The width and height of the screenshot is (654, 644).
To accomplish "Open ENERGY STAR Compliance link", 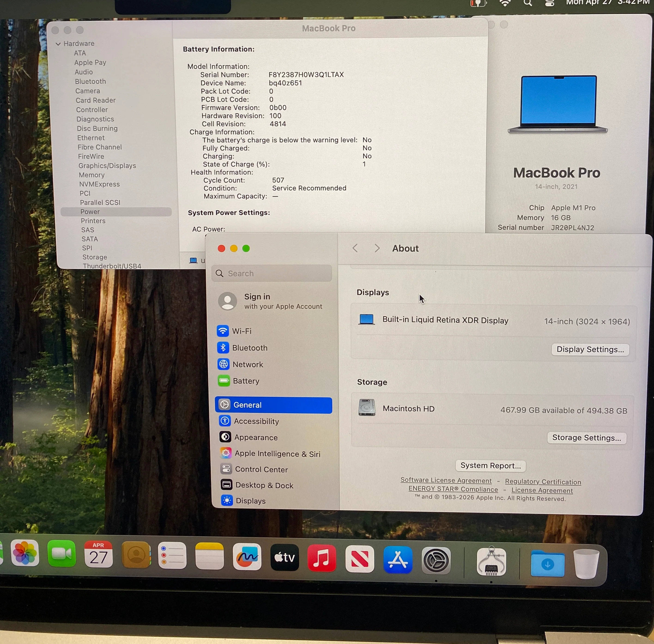I will pyautogui.click(x=453, y=489).
